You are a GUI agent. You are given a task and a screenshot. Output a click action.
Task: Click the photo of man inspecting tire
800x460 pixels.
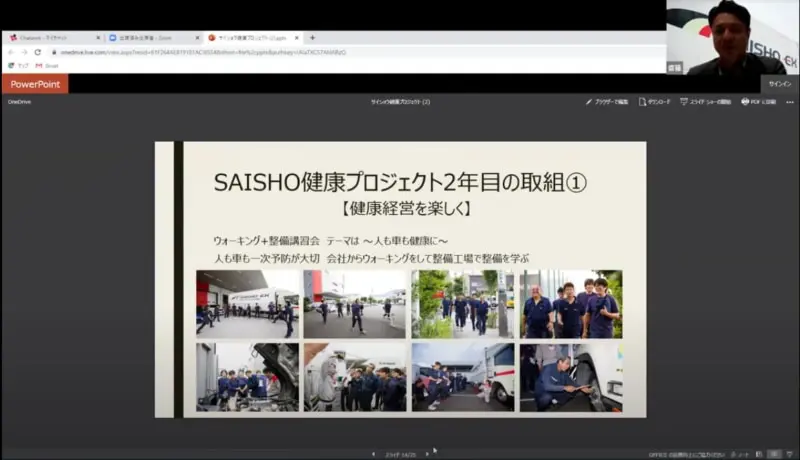(571, 377)
